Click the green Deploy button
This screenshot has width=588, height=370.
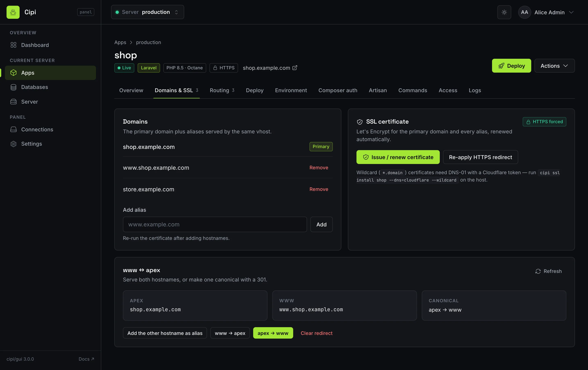(511, 66)
